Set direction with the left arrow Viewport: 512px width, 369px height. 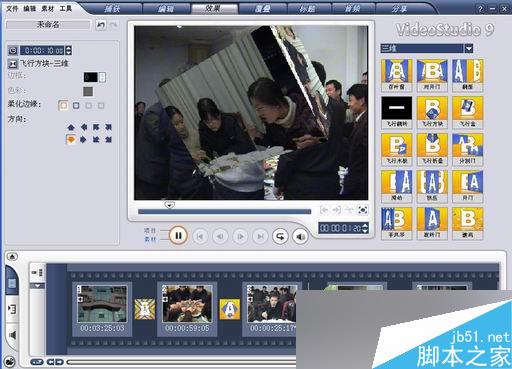[x=84, y=127]
